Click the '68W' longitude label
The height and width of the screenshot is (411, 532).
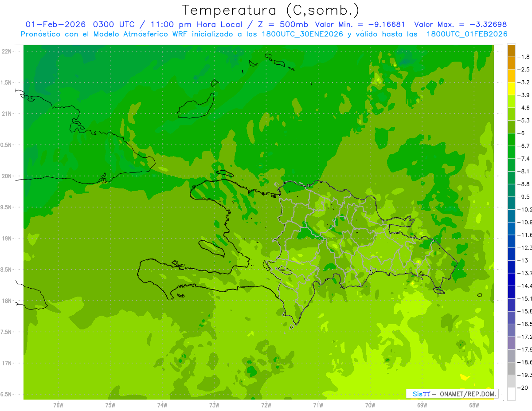(x=474, y=406)
